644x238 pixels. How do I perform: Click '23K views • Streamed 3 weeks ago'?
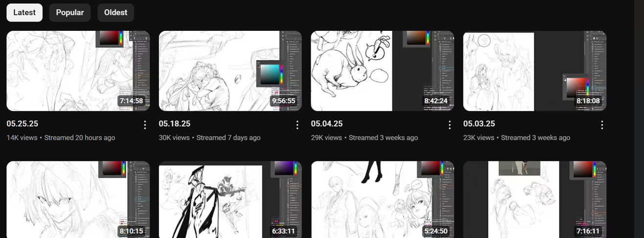(x=517, y=138)
